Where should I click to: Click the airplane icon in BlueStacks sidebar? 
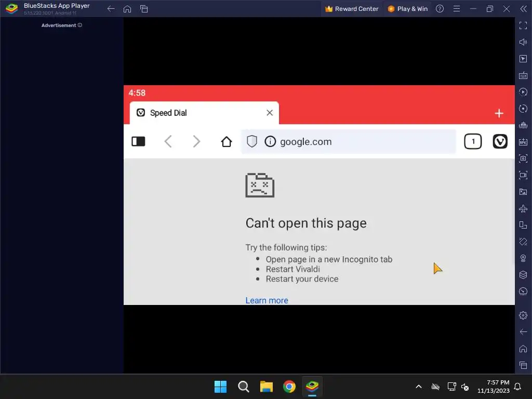point(523,208)
